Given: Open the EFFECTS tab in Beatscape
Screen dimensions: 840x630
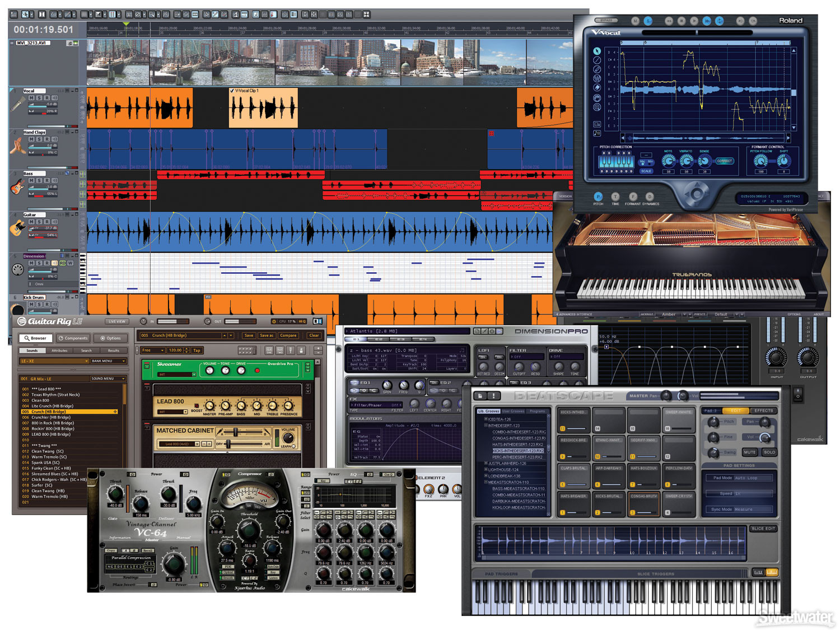Looking at the screenshot, I should [763, 411].
